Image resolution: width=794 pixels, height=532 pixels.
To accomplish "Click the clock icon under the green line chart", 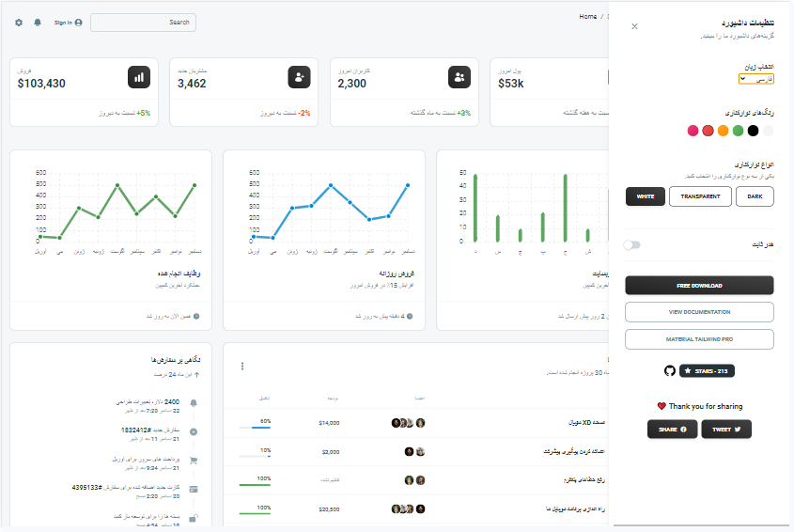I will tap(196, 316).
